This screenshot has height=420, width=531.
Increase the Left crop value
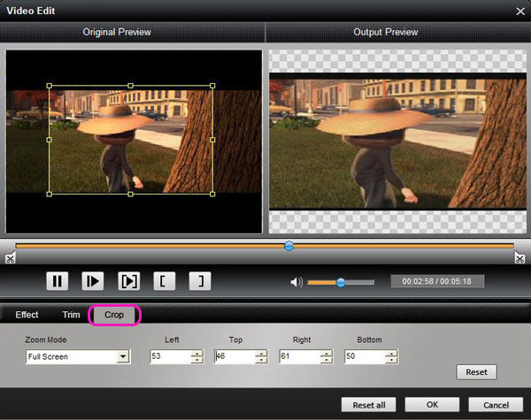(x=197, y=354)
